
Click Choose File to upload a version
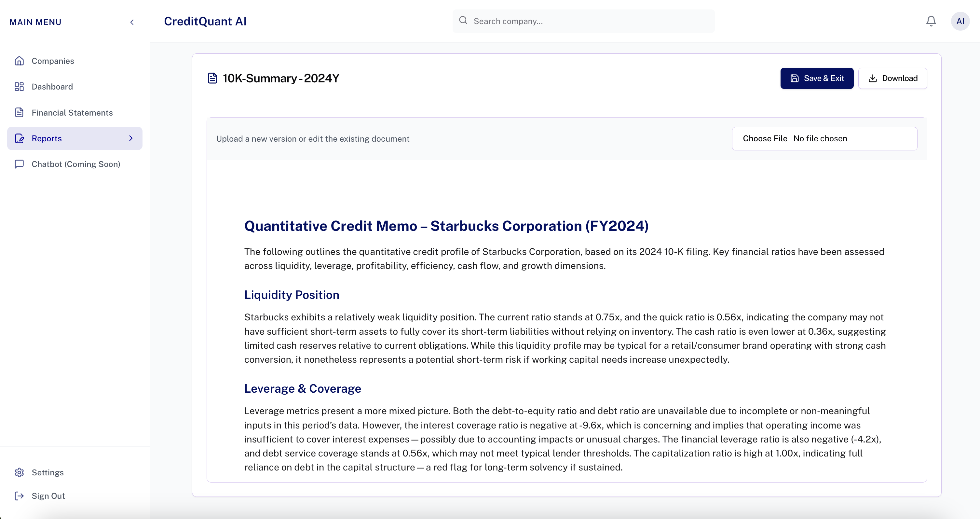click(x=765, y=138)
